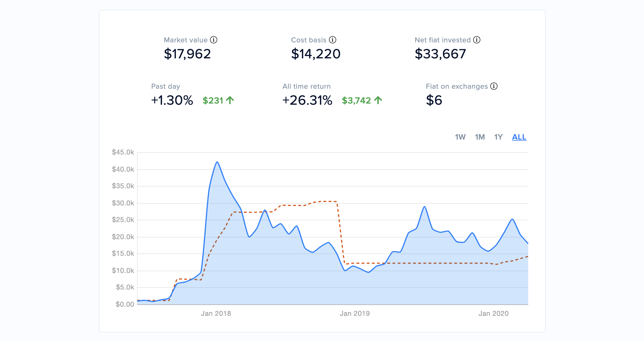Click the blue line's highest peak point
The image size is (644, 341).
pyautogui.click(x=217, y=162)
